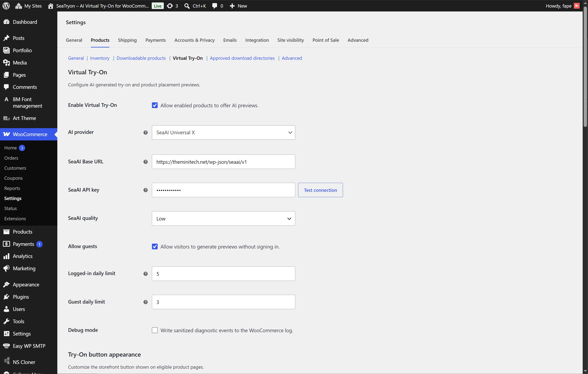Viewport: 588px width, 374px height.
Task: Click the plus New icon
Action: (x=232, y=6)
